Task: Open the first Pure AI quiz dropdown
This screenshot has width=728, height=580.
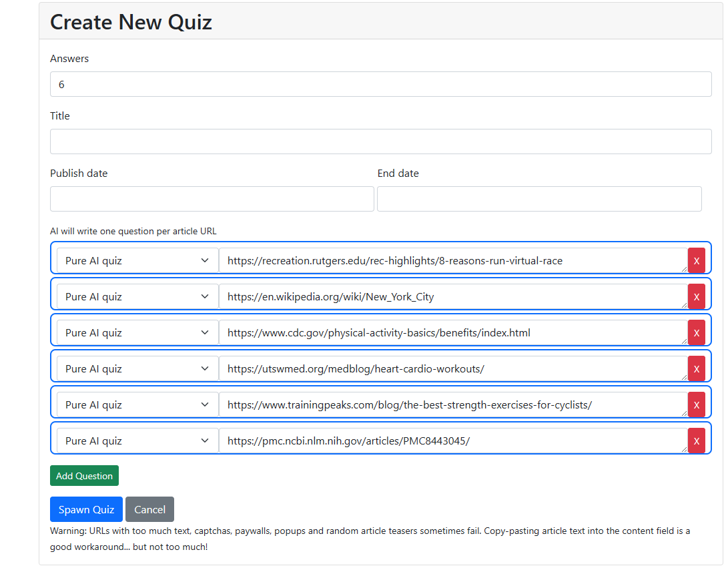Action: pyautogui.click(x=136, y=260)
